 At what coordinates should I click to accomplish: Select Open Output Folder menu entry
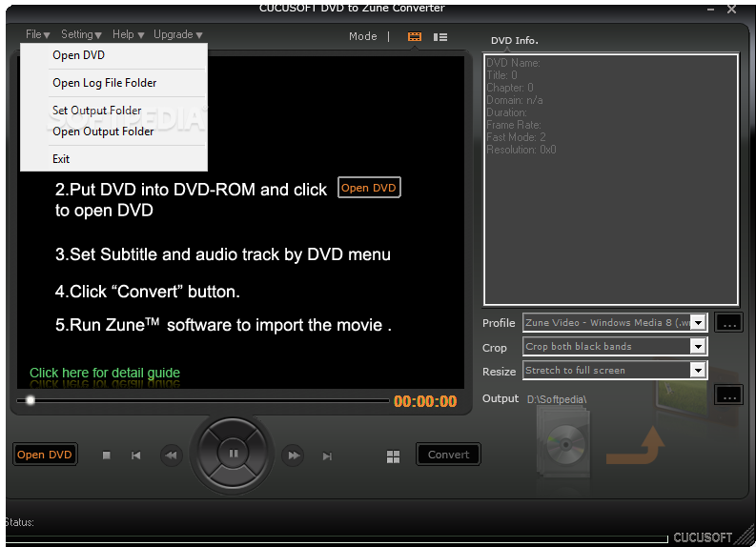pyautogui.click(x=113, y=132)
